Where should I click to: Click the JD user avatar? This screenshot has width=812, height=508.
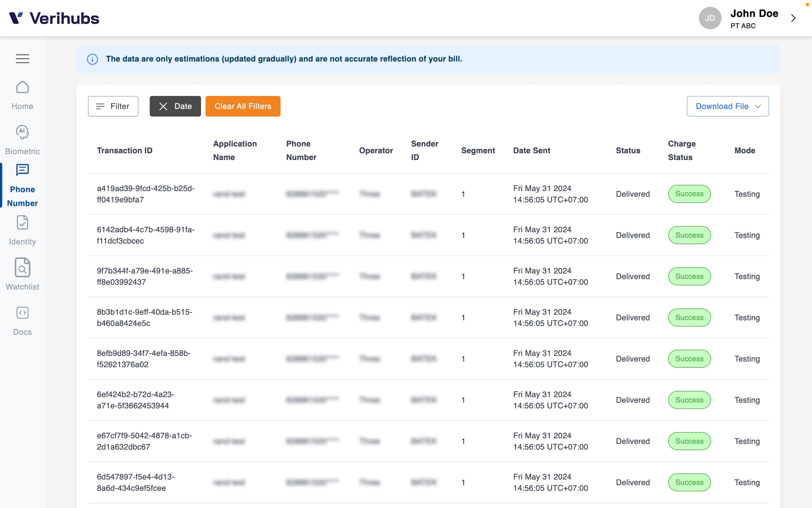[x=710, y=18]
